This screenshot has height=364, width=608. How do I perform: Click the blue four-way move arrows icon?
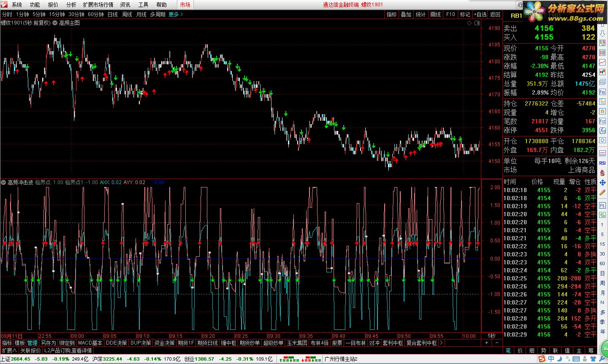603,183
